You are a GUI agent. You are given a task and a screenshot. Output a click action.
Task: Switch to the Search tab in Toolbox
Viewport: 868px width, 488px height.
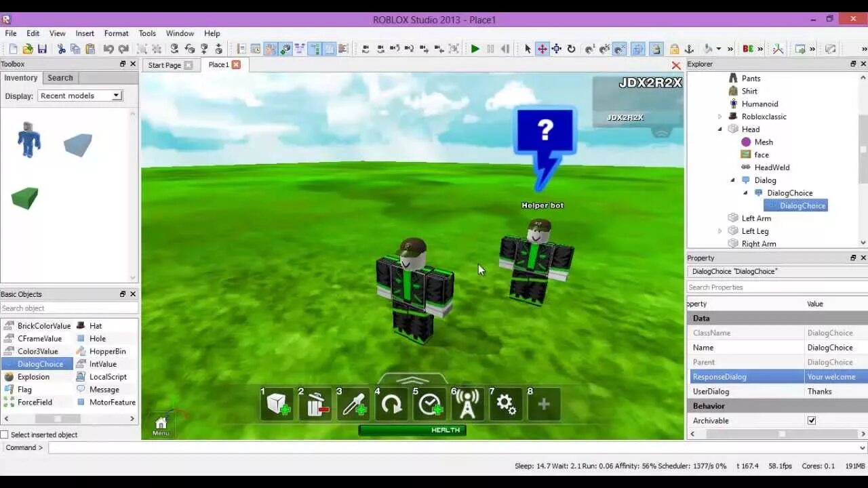click(60, 78)
